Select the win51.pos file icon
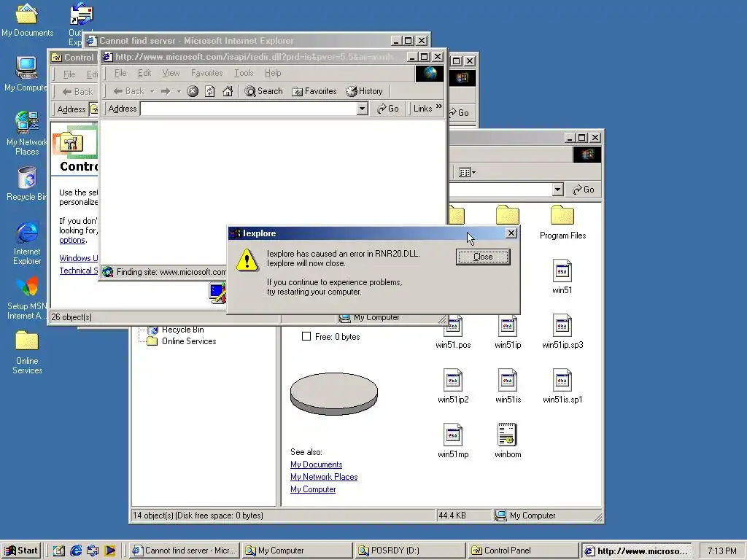The image size is (747, 560). tap(453, 332)
